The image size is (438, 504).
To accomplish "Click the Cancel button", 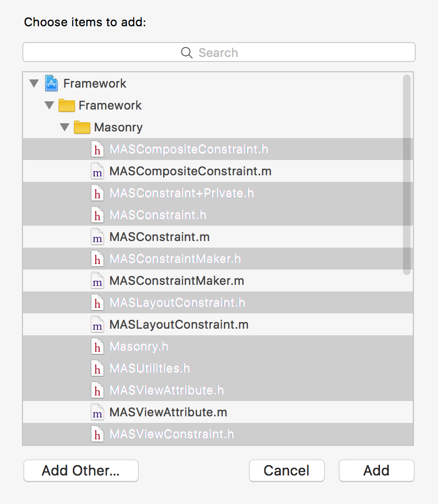I will (287, 471).
